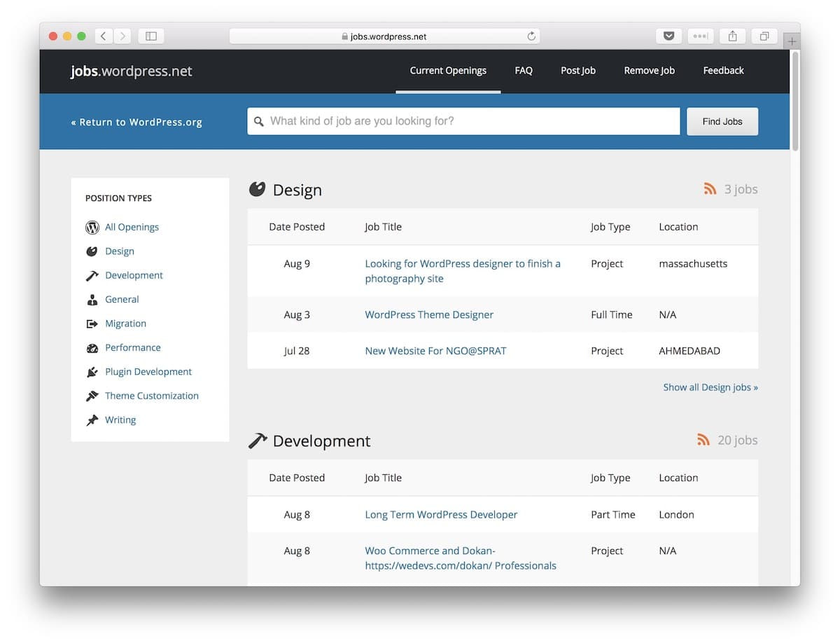840x643 pixels.
Task: Open the Post Job menu item
Action: point(578,70)
